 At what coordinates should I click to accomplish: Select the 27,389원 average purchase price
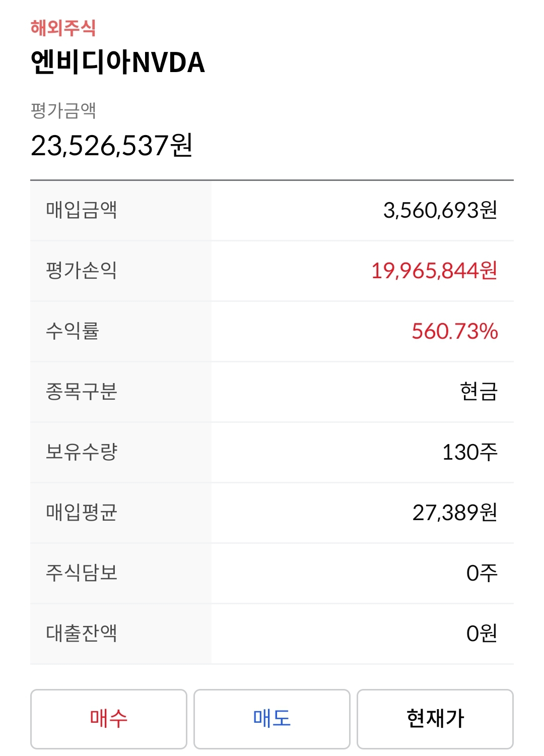pyautogui.click(x=454, y=513)
